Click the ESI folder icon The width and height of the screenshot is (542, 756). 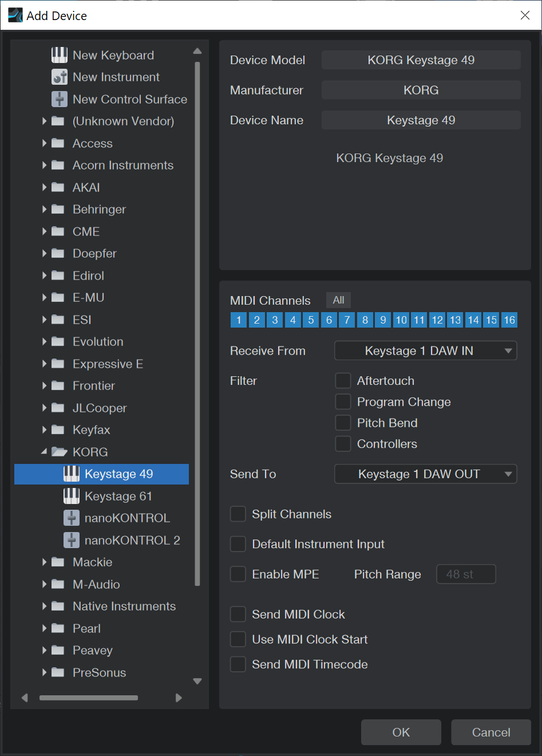click(58, 320)
